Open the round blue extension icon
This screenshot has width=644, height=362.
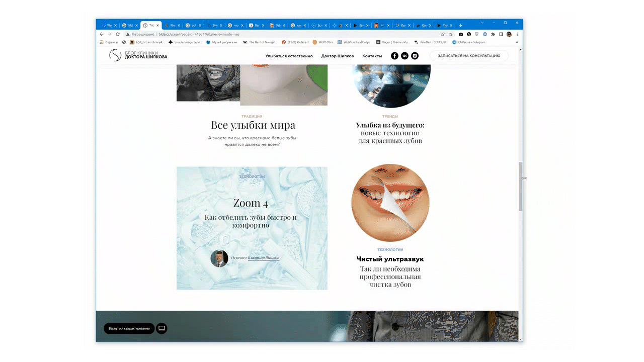(x=485, y=34)
